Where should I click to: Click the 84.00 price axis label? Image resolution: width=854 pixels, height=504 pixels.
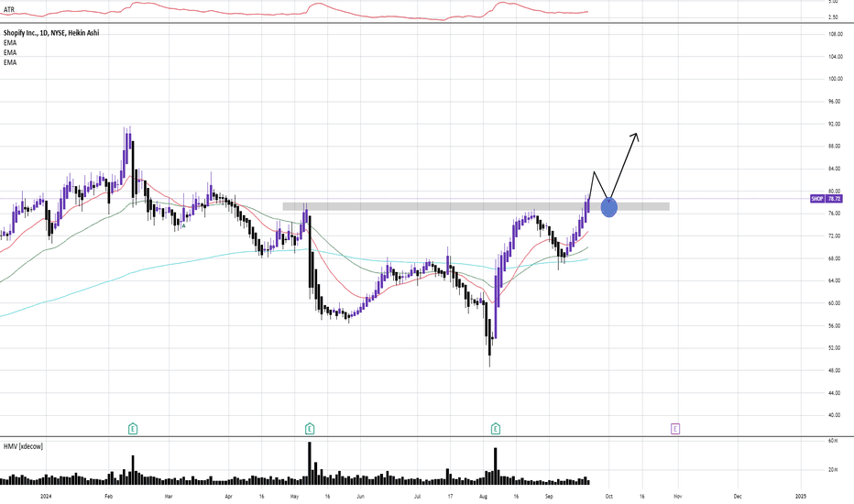click(835, 169)
